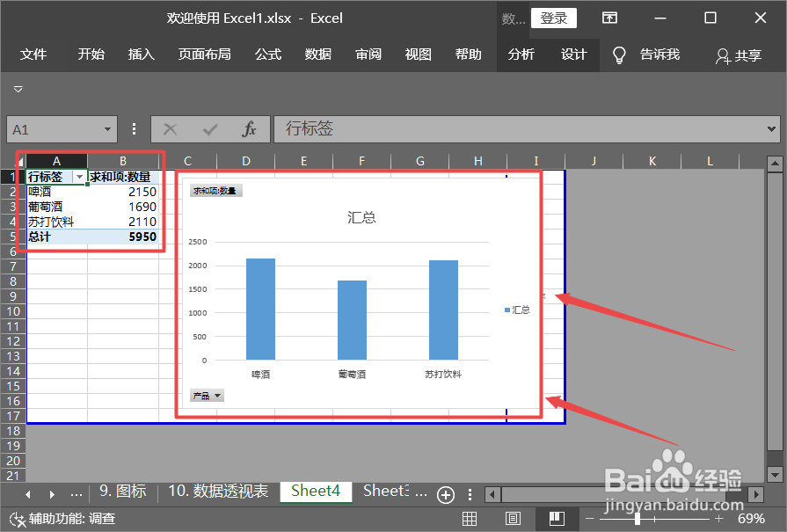787x532 pixels.
Task: Toggle Page Break Preview in status bar
Action: tap(557, 519)
